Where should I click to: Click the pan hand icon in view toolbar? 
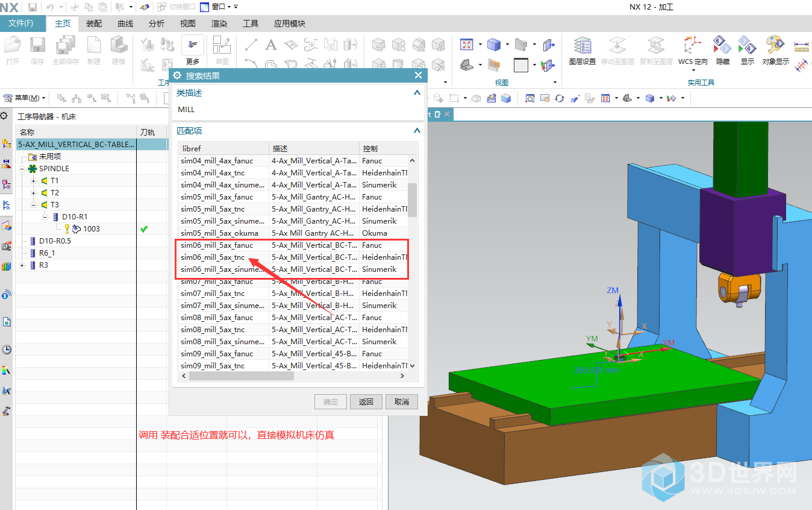click(545, 98)
